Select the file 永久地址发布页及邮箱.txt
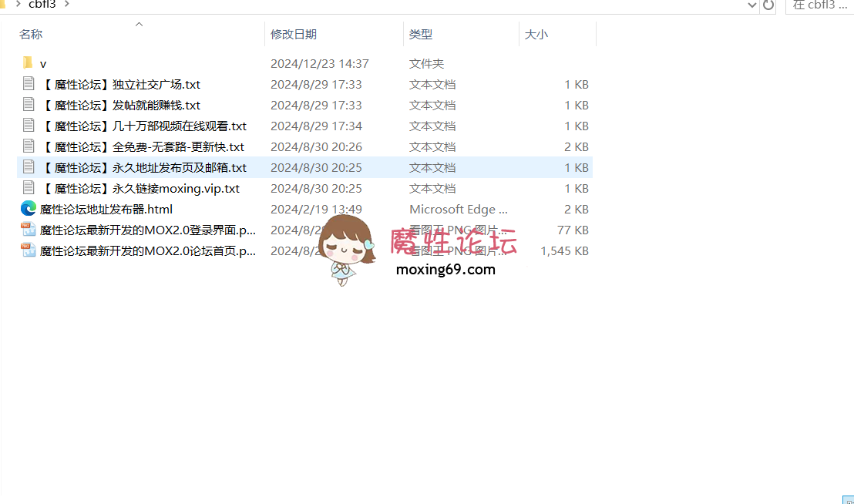Screen dimensions: 854x504 143,167
